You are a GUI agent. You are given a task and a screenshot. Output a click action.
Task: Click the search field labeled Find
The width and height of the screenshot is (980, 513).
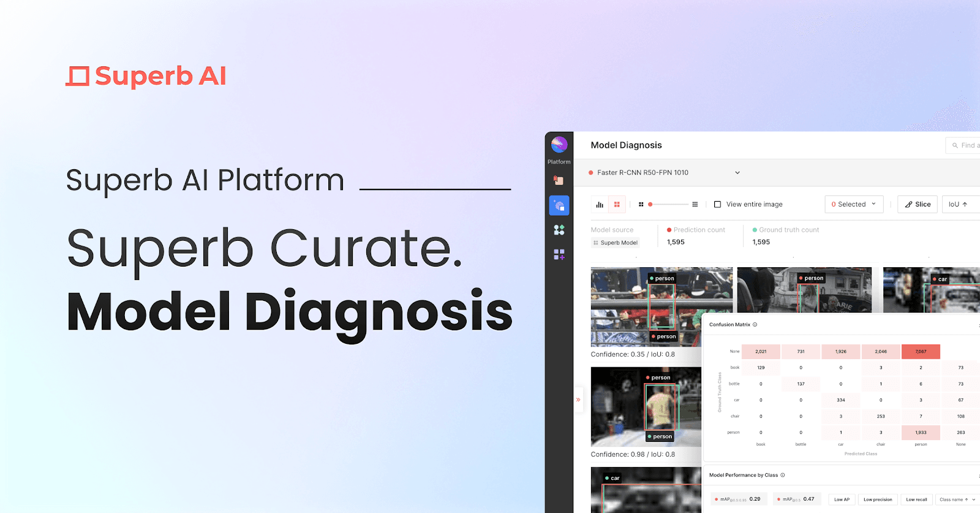point(963,145)
